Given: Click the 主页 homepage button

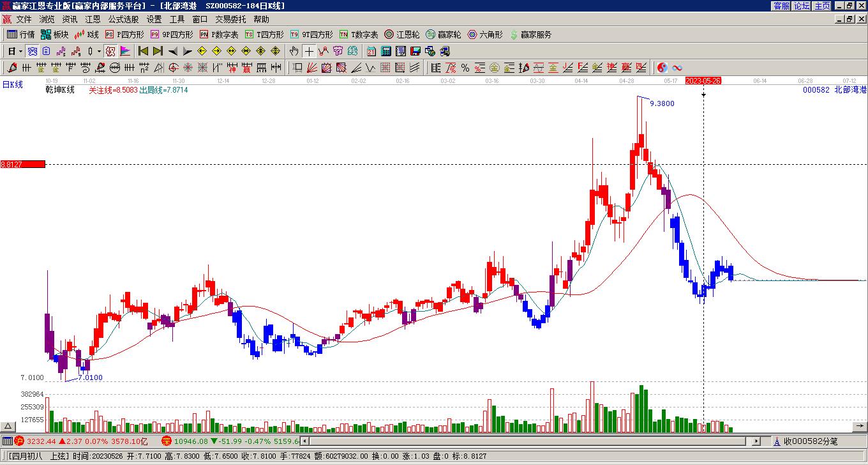Looking at the screenshot, I should point(822,6).
